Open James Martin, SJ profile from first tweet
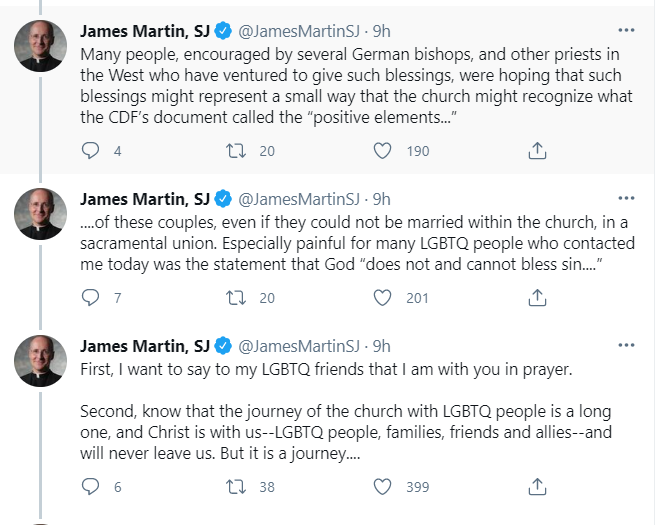This screenshot has height=525, width=658. [145, 31]
